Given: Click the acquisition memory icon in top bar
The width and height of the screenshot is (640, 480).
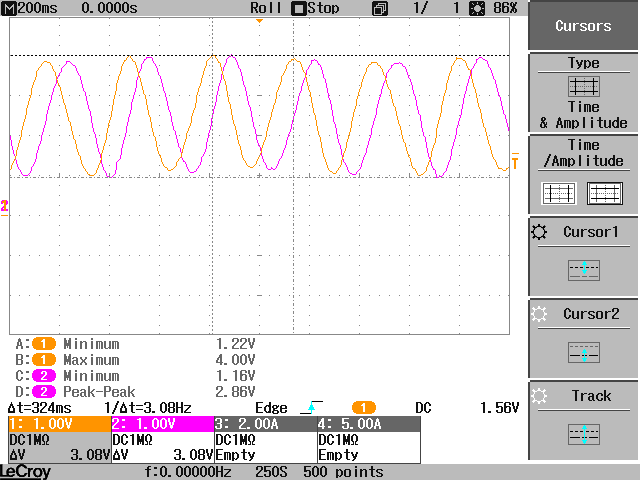Looking at the screenshot, I should tap(380, 9).
